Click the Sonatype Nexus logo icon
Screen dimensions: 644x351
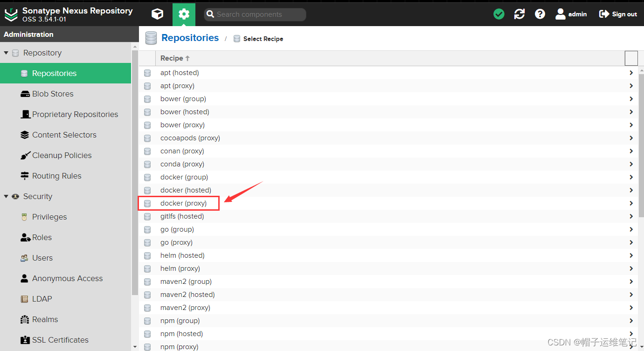point(11,14)
